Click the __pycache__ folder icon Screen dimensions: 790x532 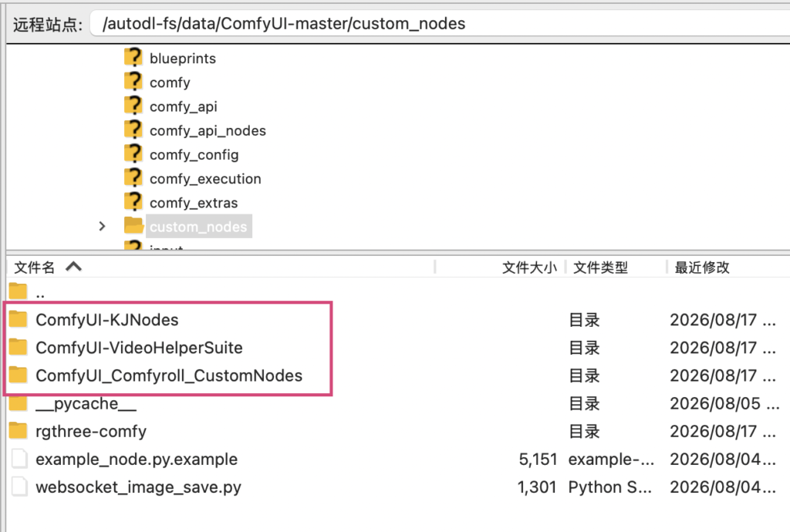[x=19, y=403]
